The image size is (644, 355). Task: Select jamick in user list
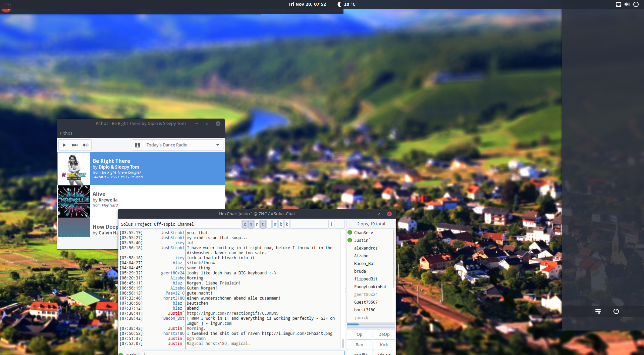pos(369,318)
